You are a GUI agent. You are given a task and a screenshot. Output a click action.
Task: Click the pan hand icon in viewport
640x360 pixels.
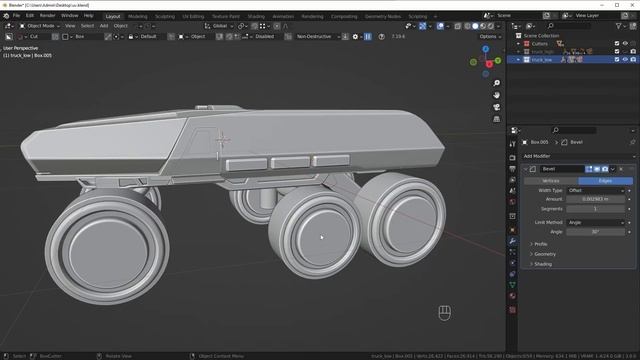click(496, 95)
